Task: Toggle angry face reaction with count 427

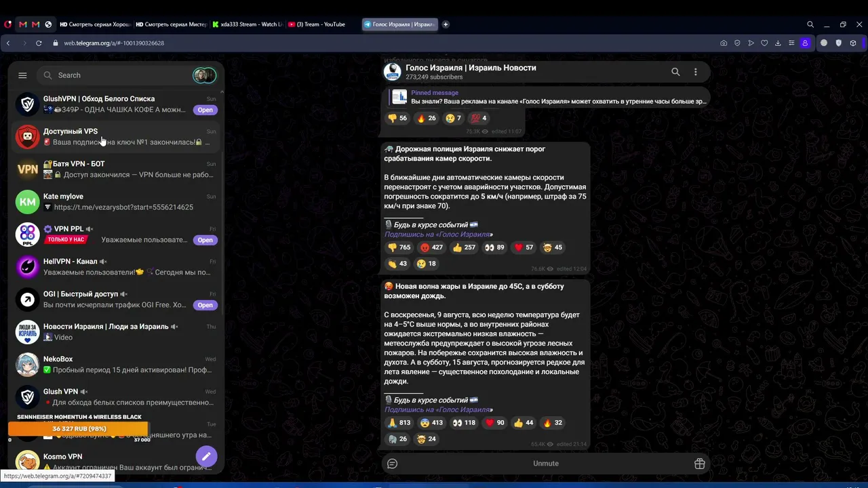Action: coord(432,247)
